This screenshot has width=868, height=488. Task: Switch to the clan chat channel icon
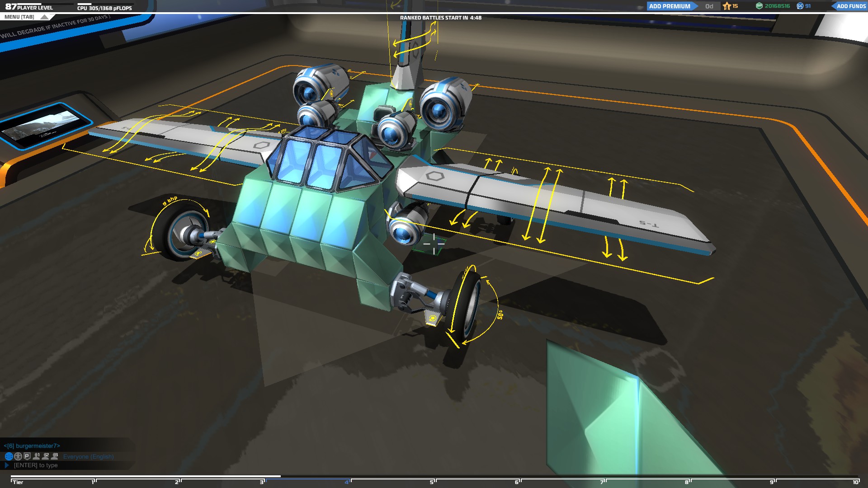pyautogui.click(x=18, y=456)
